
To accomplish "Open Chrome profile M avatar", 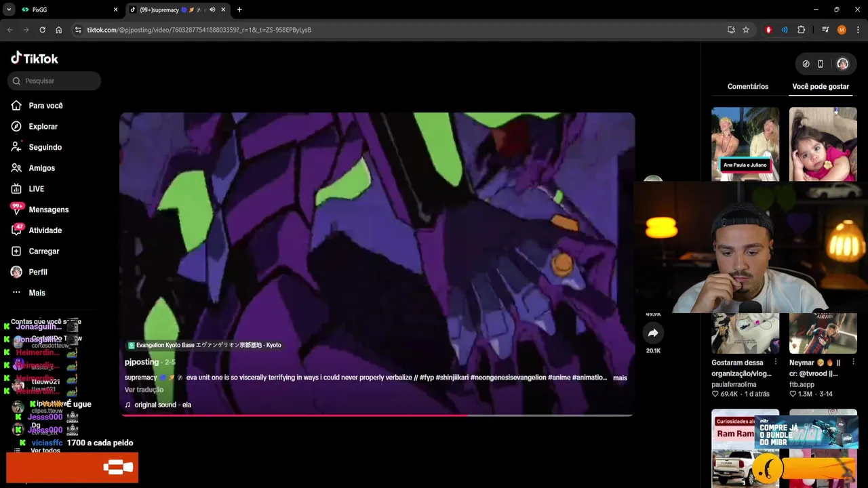I will 842,30.
